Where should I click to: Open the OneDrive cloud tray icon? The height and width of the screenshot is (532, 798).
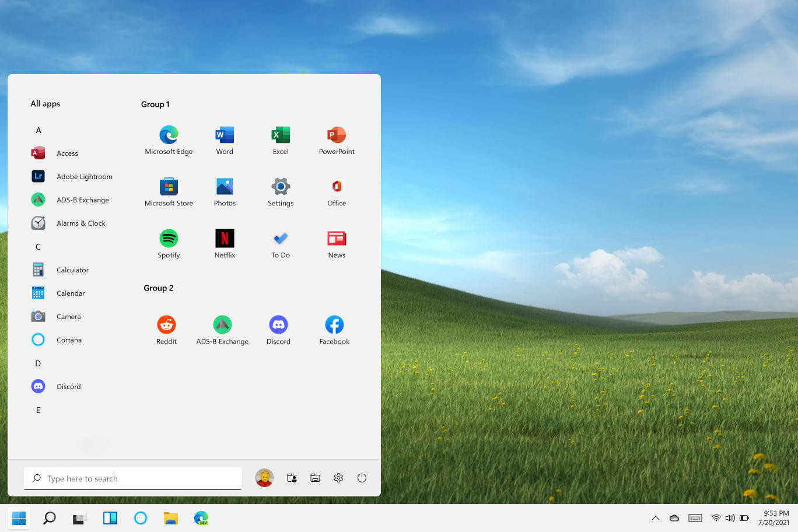(674, 518)
